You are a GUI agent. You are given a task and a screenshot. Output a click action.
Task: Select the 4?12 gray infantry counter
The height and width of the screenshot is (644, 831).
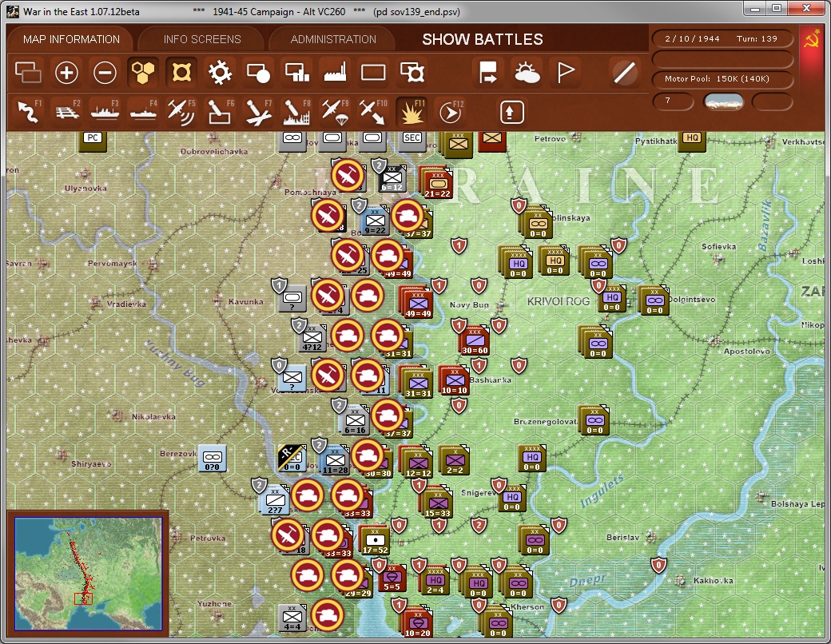(x=312, y=338)
